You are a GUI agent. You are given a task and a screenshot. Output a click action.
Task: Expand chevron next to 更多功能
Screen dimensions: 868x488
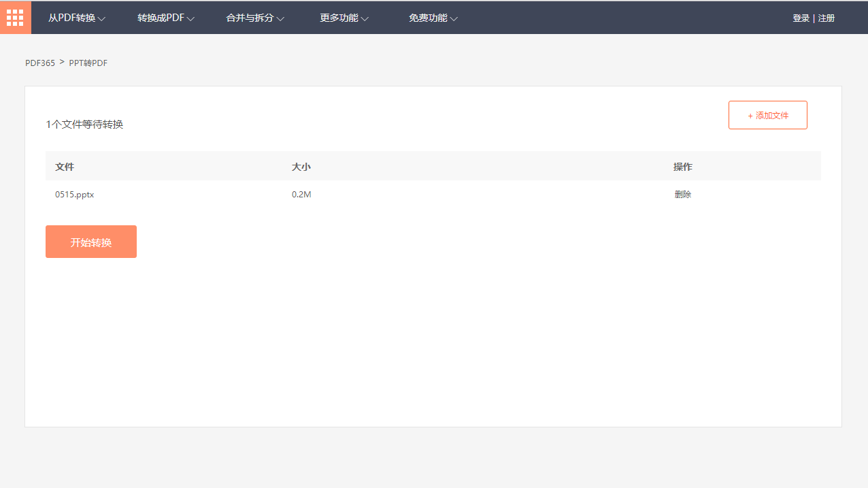[365, 19]
